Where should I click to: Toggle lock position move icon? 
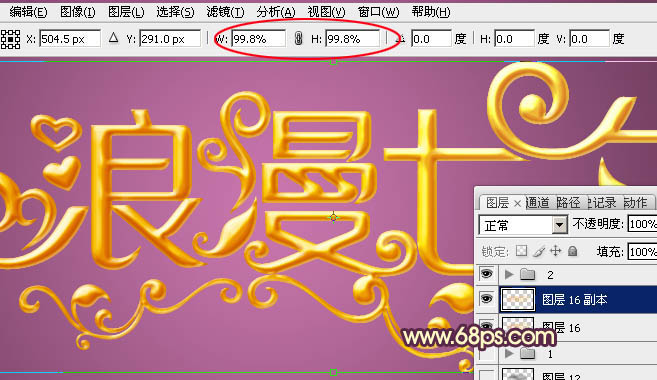tap(556, 251)
